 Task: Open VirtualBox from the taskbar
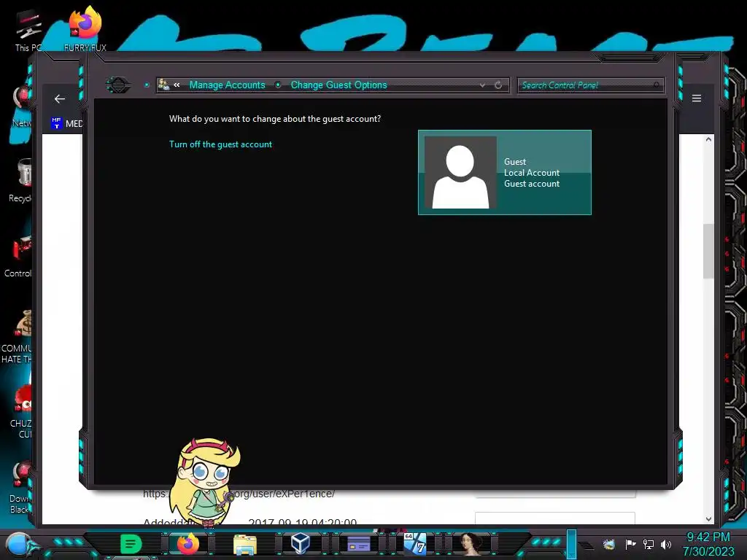point(301,543)
